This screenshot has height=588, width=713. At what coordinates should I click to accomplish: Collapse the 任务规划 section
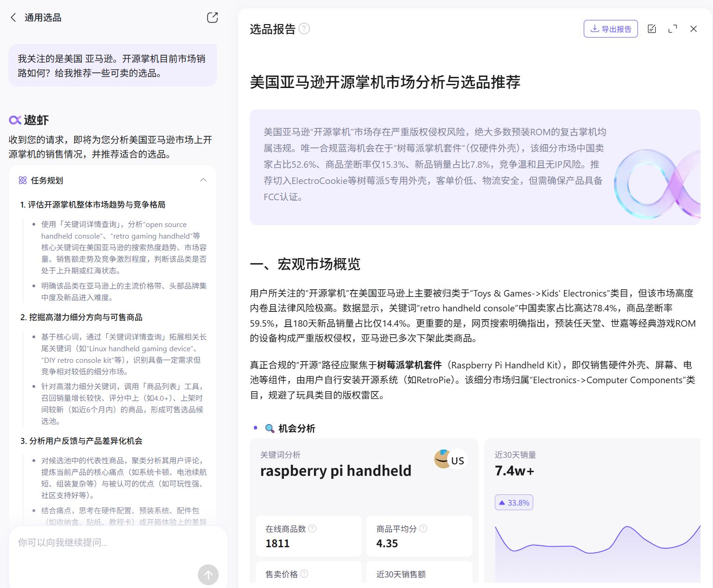204,180
